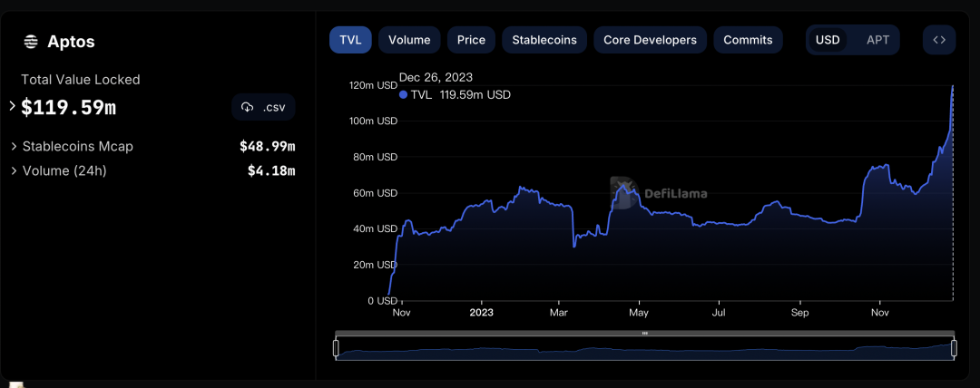Select the TVL chart toggle
The width and height of the screenshot is (980, 388).
pos(350,40)
